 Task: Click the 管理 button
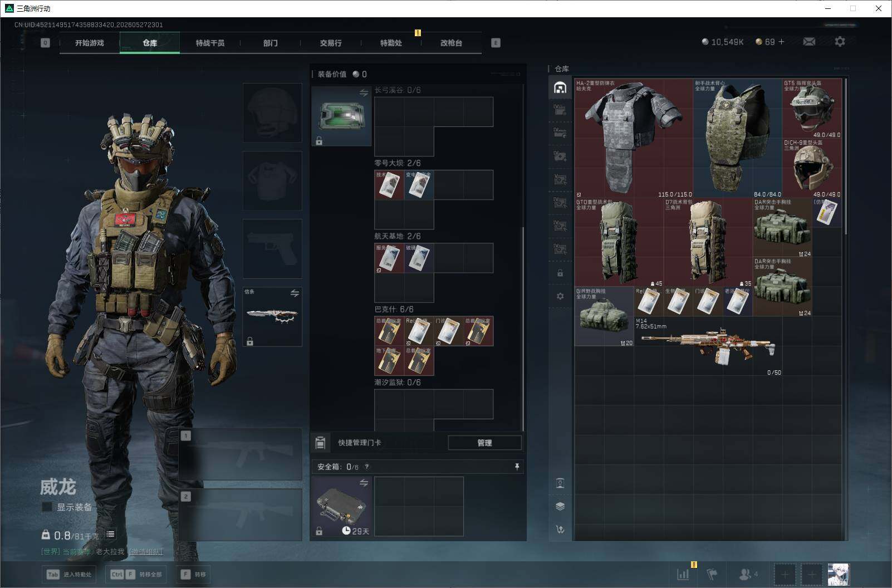tap(484, 443)
